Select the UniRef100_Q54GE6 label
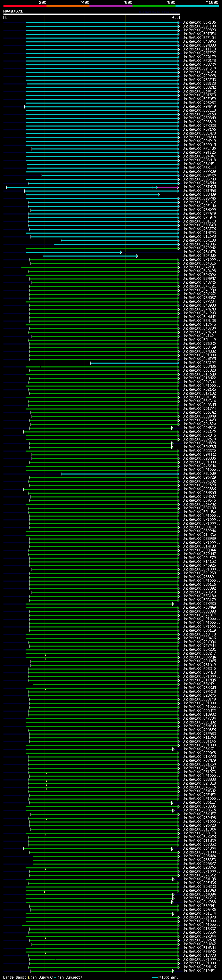The height and width of the screenshot is (980, 222). (199, 264)
